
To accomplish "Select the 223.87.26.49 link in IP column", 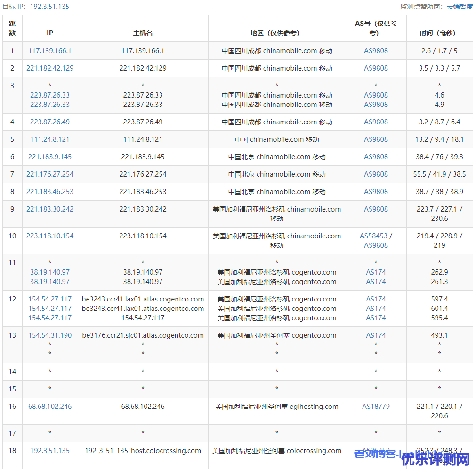I will (x=50, y=122).
